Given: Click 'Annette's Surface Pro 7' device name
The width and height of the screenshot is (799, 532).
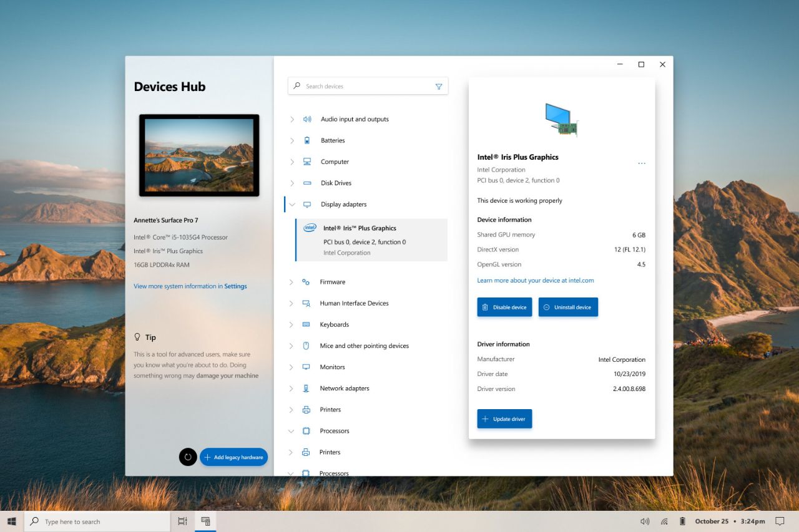Looking at the screenshot, I should coord(166,220).
